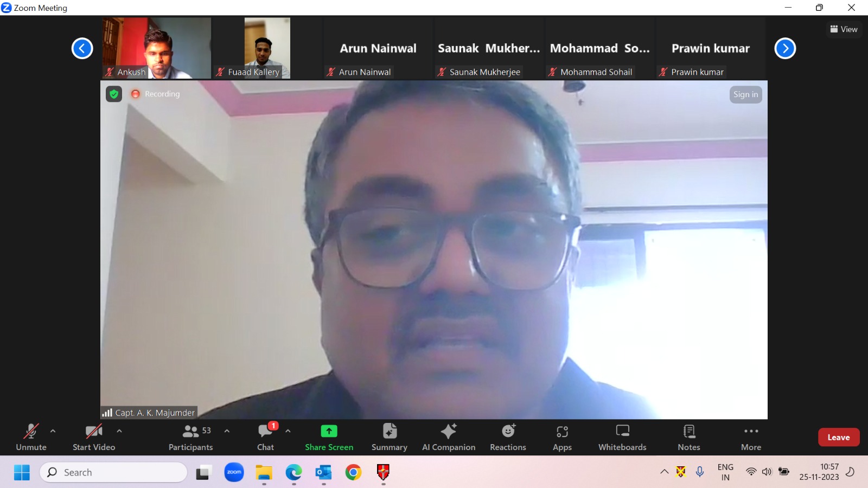Expand audio options arrow beside Unmute

[x=53, y=431]
